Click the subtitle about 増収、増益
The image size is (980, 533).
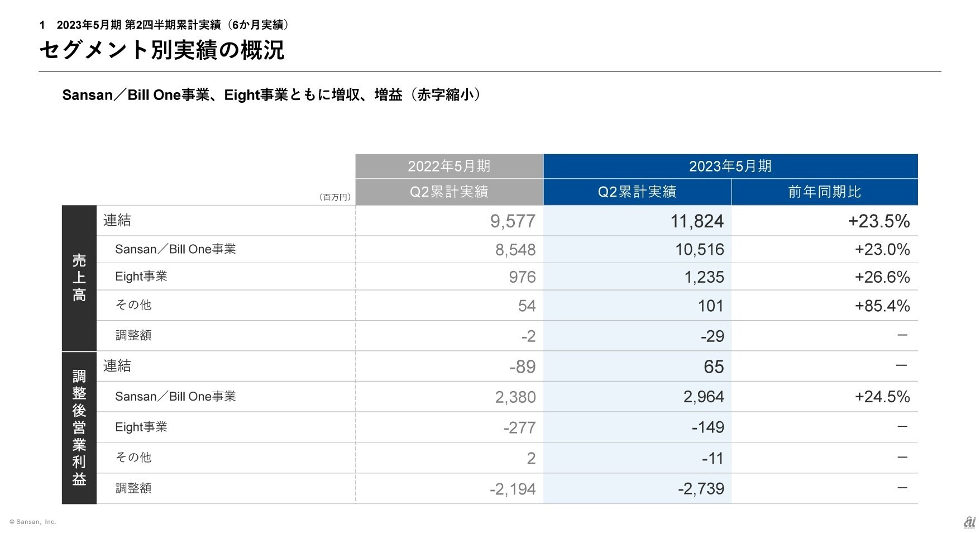(x=270, y=95)
